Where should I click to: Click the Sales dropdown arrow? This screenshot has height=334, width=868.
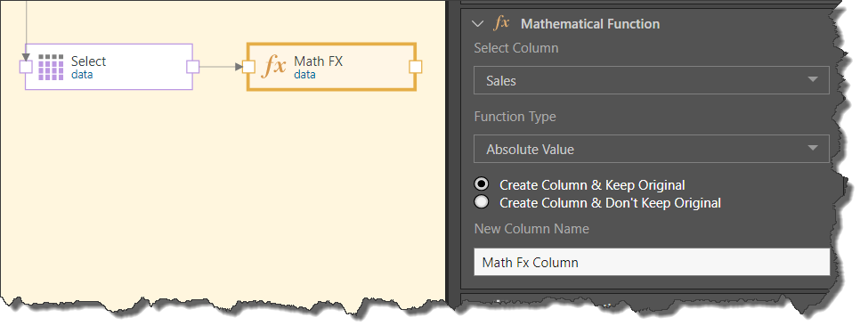point(813,80)
